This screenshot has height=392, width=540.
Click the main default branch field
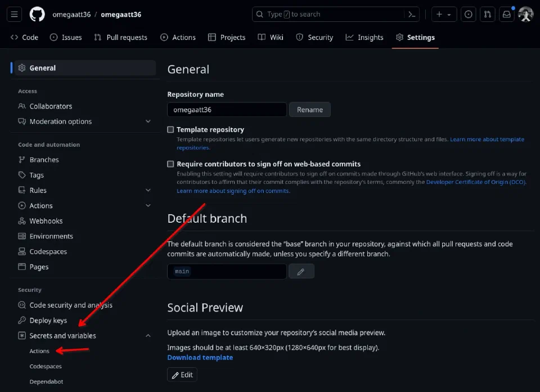pos(227,272)
